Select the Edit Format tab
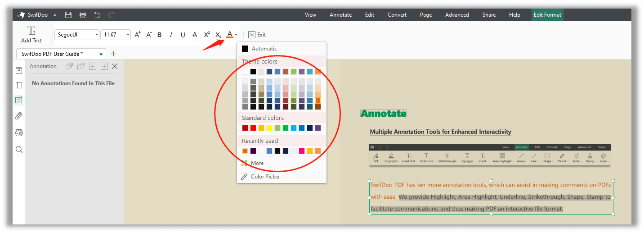This screenshot has width=644, height=233. click(547, 15)
